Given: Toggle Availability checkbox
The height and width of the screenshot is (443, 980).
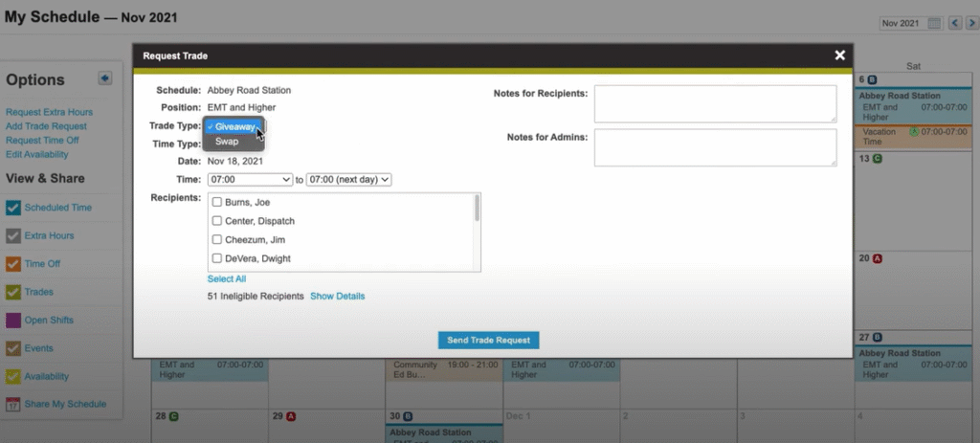Looking at the screenshot, I should [13, 376].
